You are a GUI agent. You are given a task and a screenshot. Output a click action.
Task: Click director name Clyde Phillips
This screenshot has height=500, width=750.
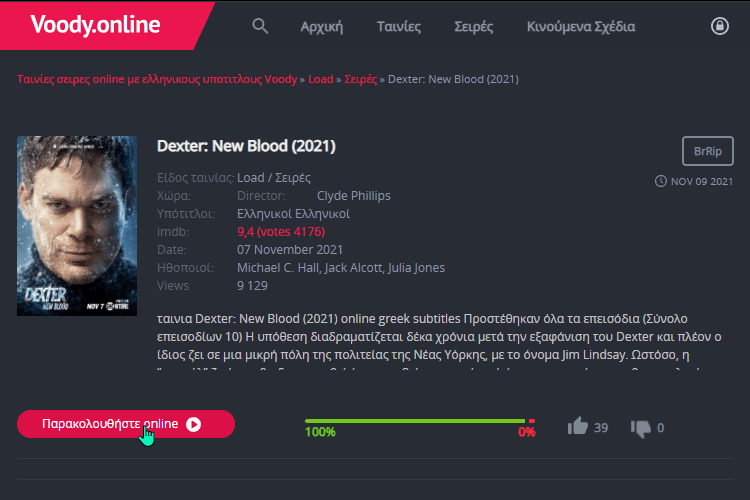[353, 196]
